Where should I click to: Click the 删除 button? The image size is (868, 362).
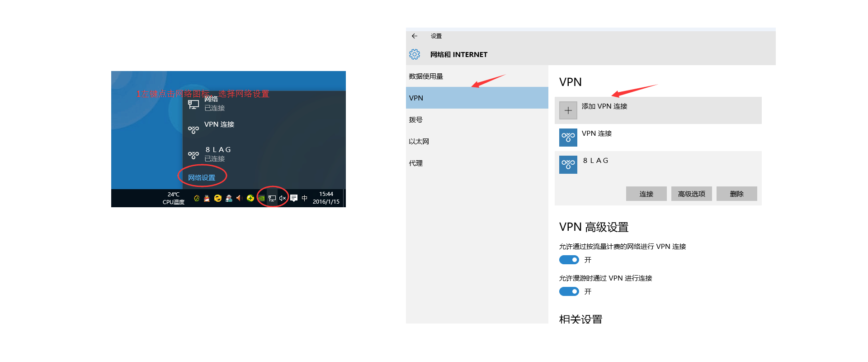click(x=737, y=194)
